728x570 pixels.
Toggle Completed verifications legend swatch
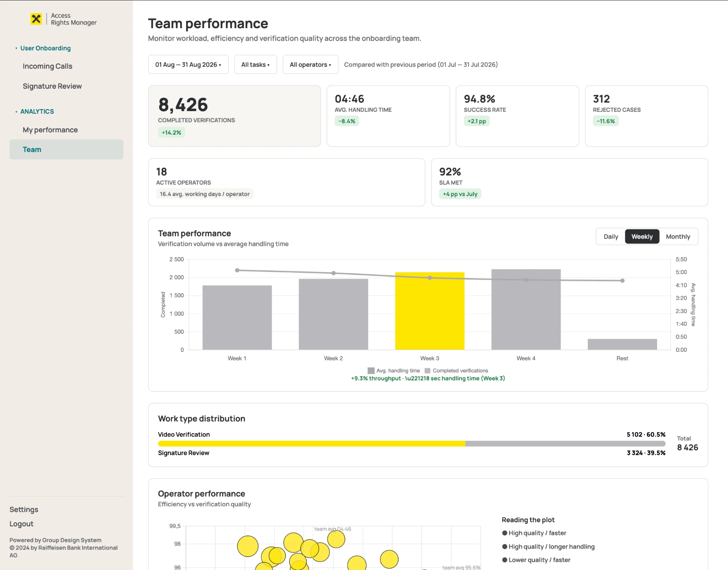click(x=427, y=371)
